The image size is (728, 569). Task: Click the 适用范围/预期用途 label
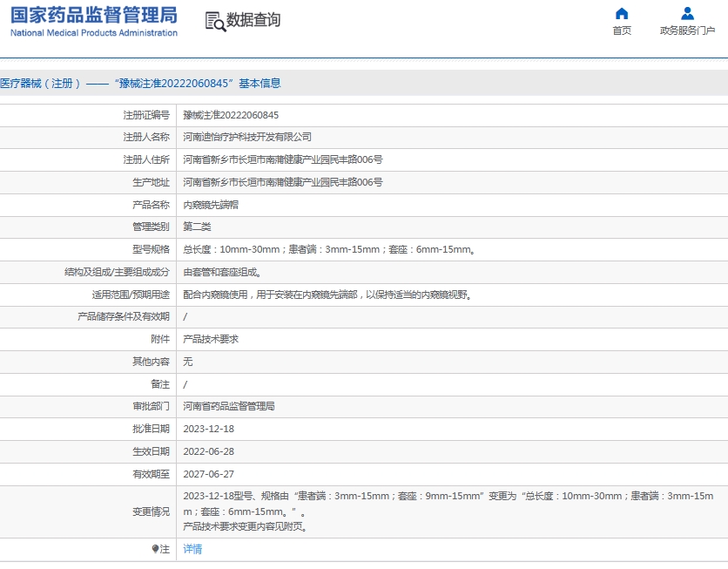pos(131,295)
